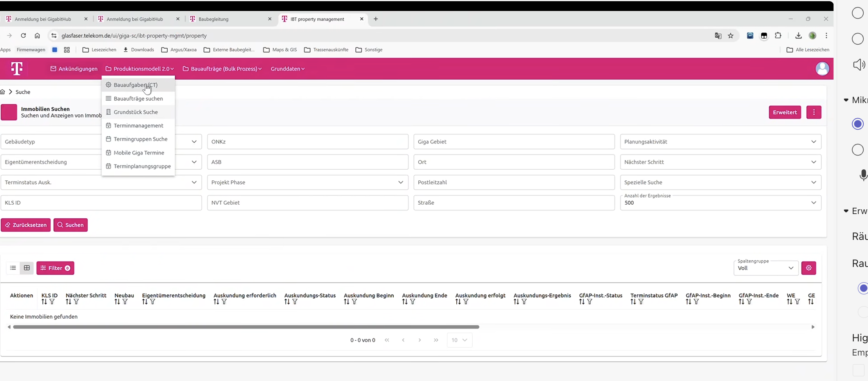The image size is (868, 381).
Task: Select Termingruppen Suche menu entry
Action: tap(138, 139)
